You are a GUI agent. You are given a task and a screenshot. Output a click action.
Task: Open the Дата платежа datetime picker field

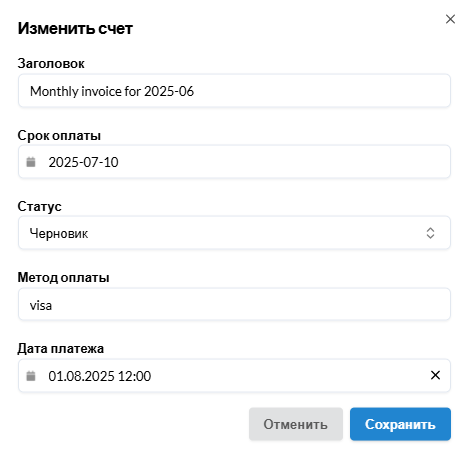234,375
